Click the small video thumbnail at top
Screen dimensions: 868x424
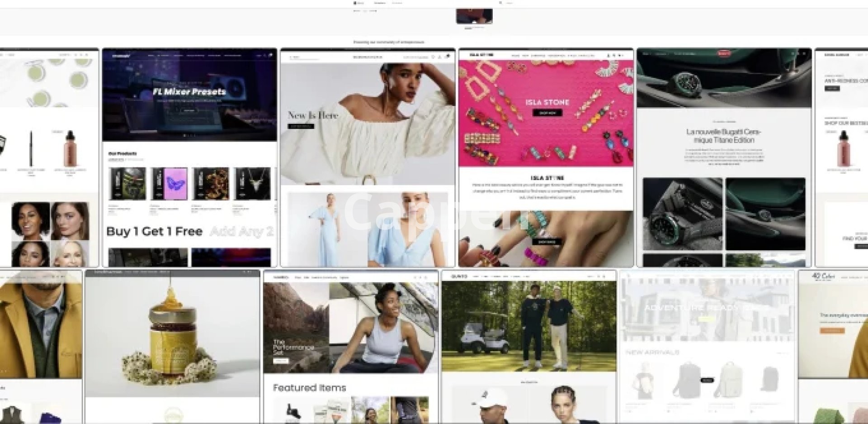(474, 16)
